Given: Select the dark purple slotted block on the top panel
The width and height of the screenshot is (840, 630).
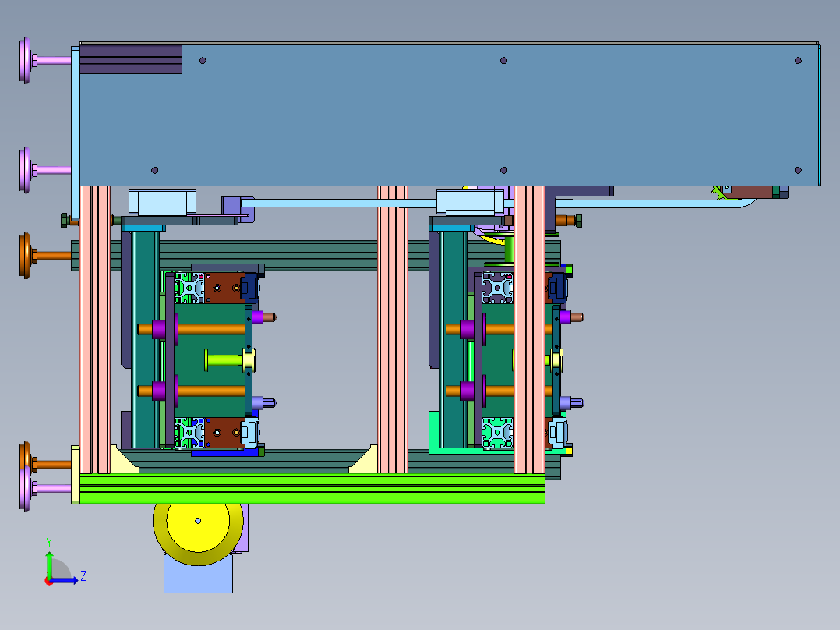Looking at the screenshot, I should coord(131,59).
